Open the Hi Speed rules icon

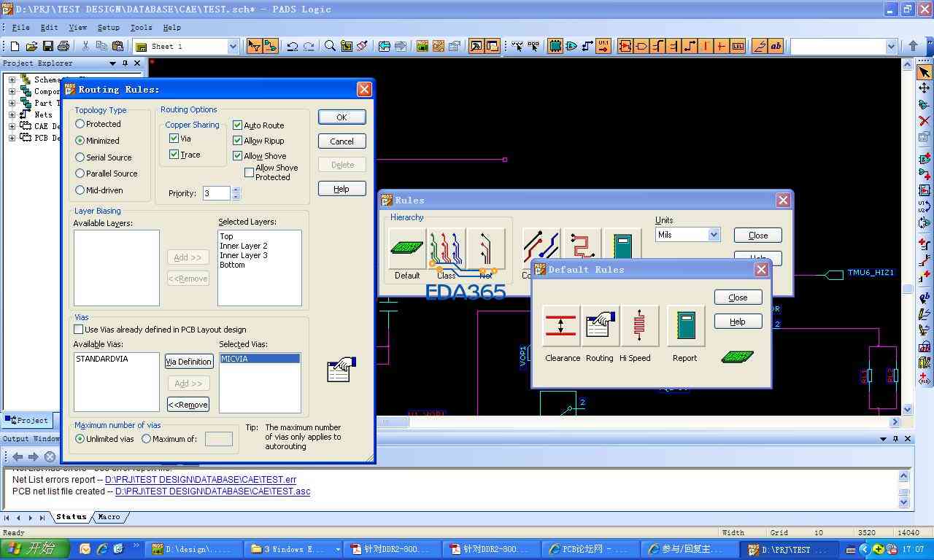pos(638,325)
